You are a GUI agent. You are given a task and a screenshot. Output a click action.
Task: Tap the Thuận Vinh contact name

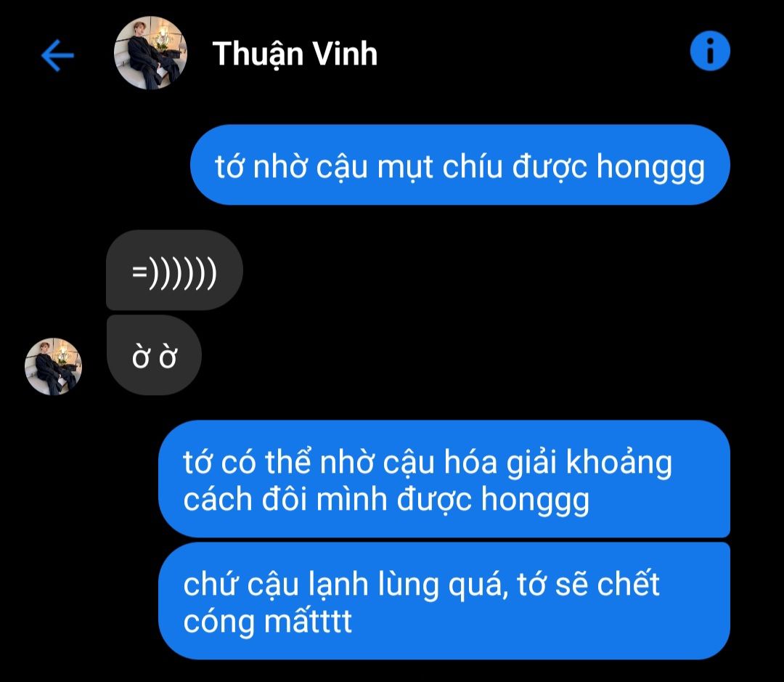pos(295,54)
